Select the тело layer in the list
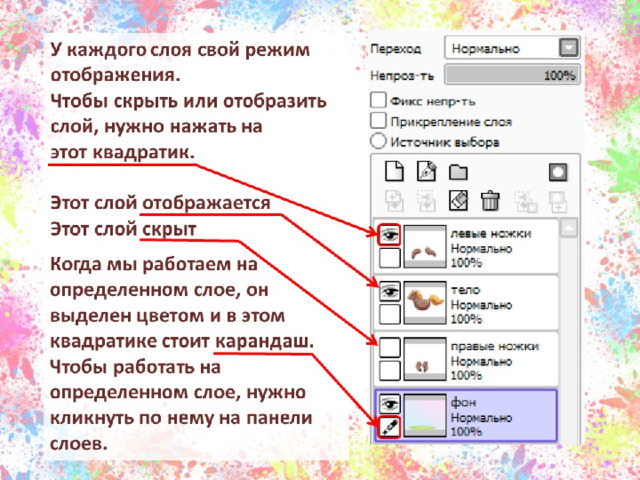 point(466,303)
